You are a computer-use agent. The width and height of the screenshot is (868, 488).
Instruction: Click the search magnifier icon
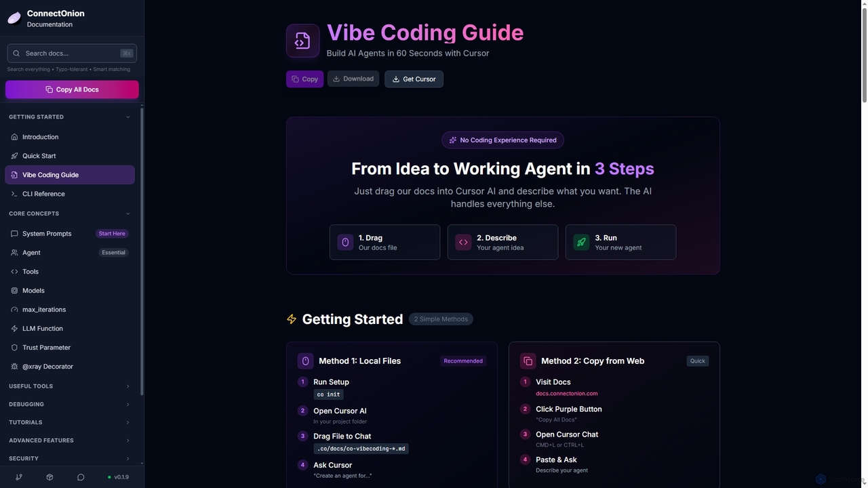pyautogui.click(x=16, y=54)
